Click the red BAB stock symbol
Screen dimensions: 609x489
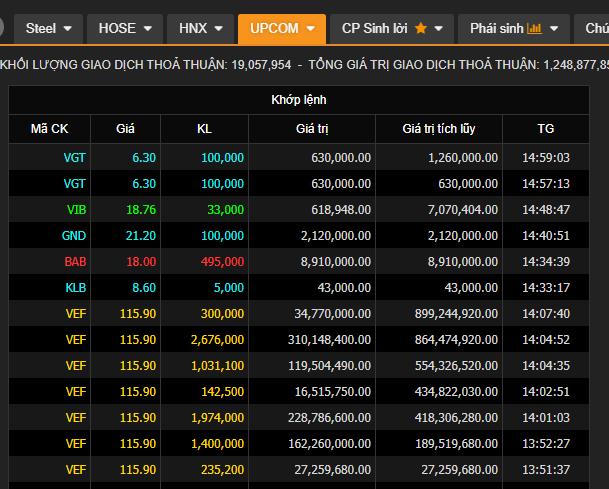[75, 262]
